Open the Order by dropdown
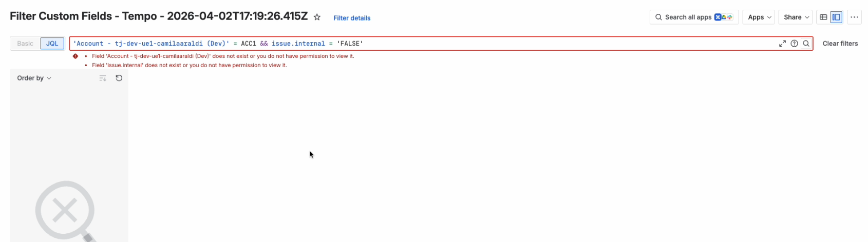Viewport: 868px width, 242px height. (x=34, y=78)
